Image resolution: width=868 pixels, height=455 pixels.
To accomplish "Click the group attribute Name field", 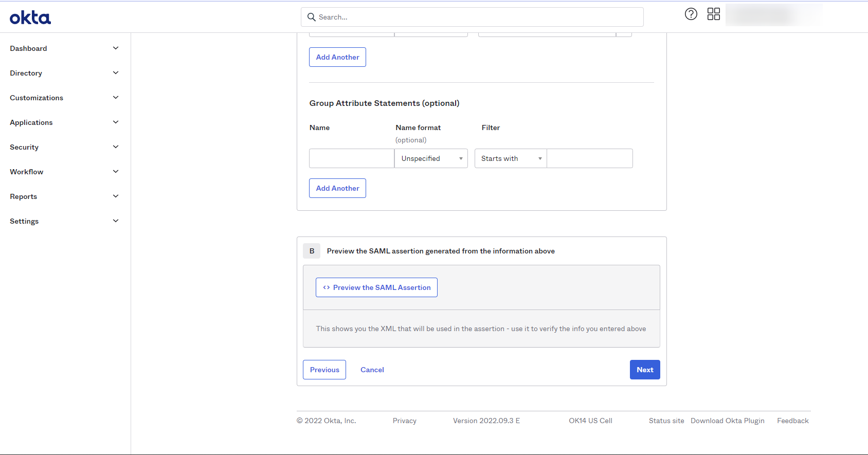I will (351, 158).
